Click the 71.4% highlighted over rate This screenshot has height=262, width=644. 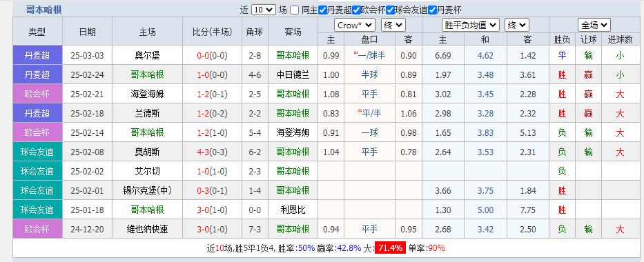[x=390, y=248]
